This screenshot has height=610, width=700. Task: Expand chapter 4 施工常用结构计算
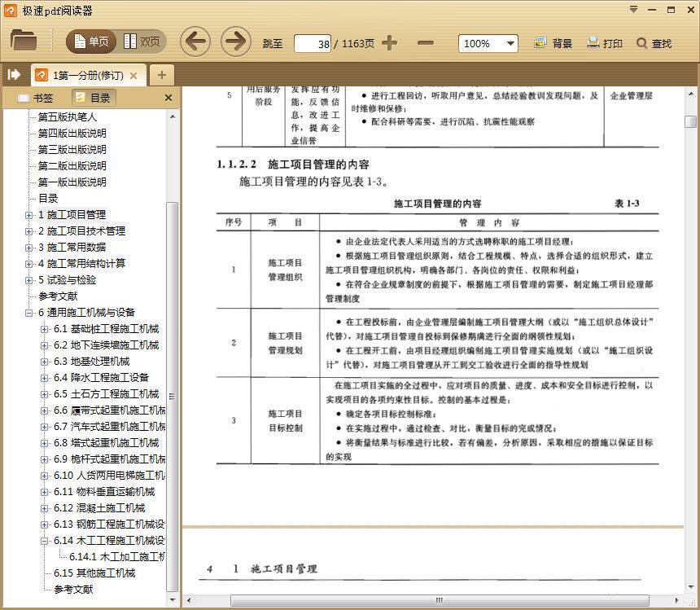29,264
